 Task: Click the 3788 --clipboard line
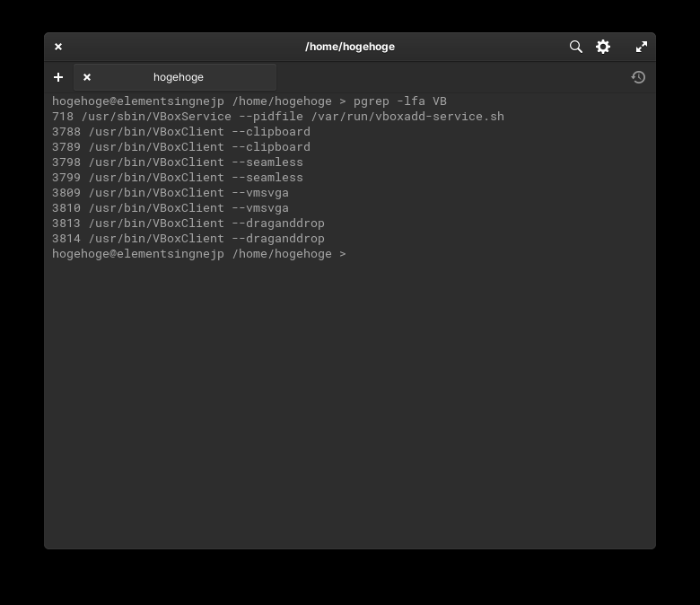point(181,132)
